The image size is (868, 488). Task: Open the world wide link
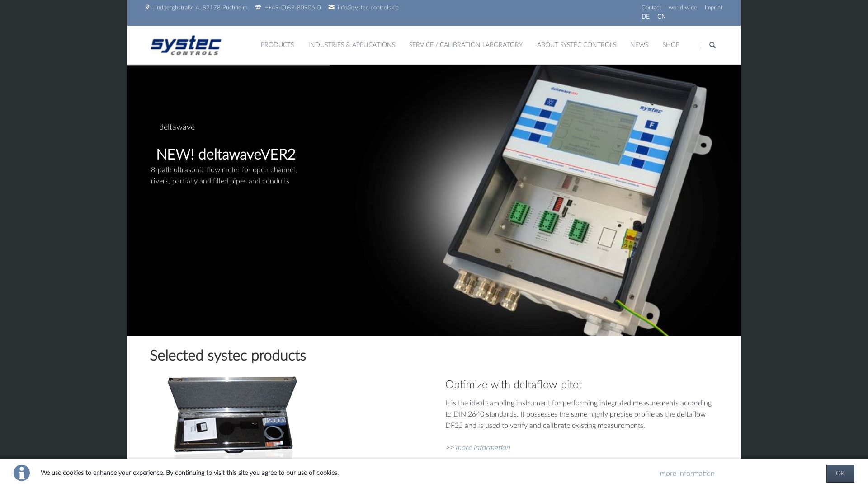[x=683, y=8]
